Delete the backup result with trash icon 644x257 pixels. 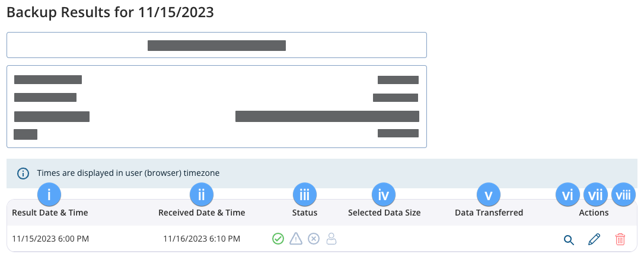(x=620, y=239)
